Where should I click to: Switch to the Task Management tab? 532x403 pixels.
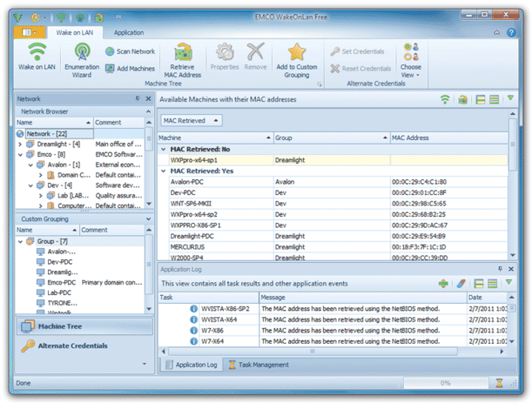(x=259, y=365)
